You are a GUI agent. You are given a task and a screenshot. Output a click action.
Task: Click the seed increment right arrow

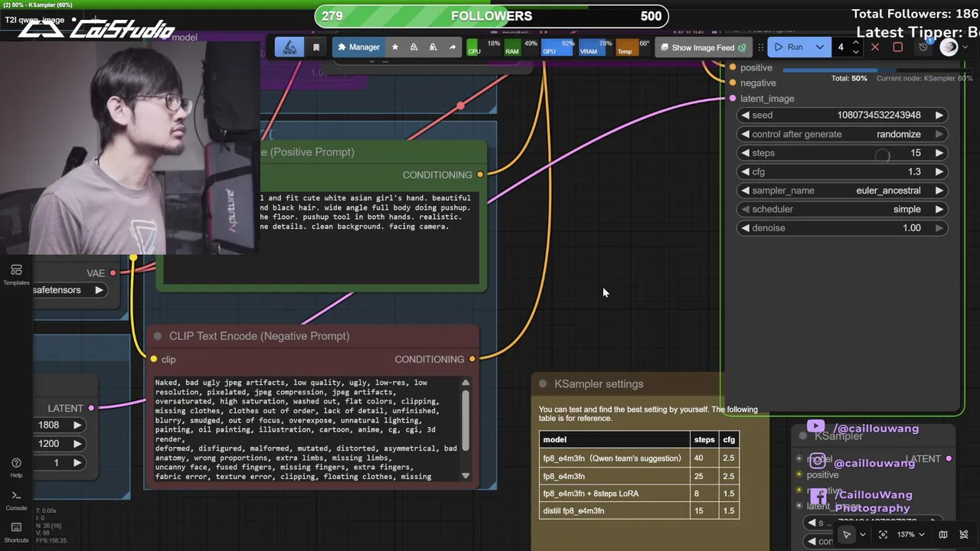(x=939, y=116)
